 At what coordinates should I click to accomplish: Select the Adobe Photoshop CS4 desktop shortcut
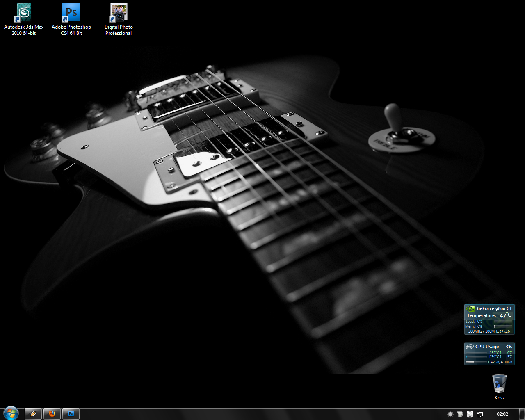tap(71, 13)
